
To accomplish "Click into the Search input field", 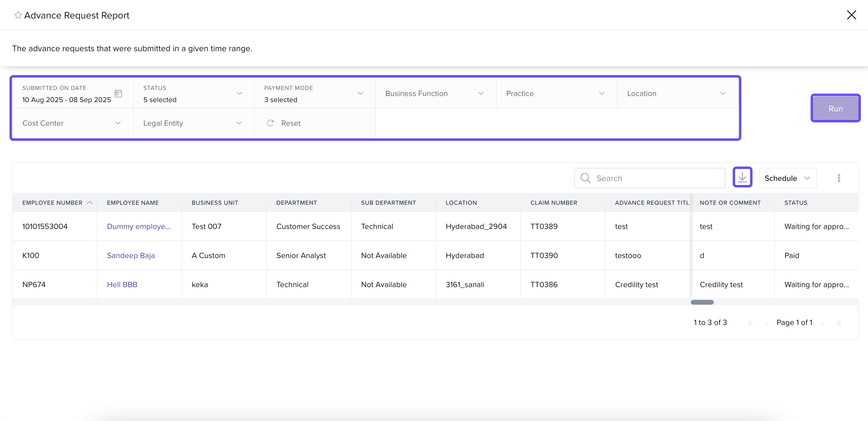I will pos(657,178).
